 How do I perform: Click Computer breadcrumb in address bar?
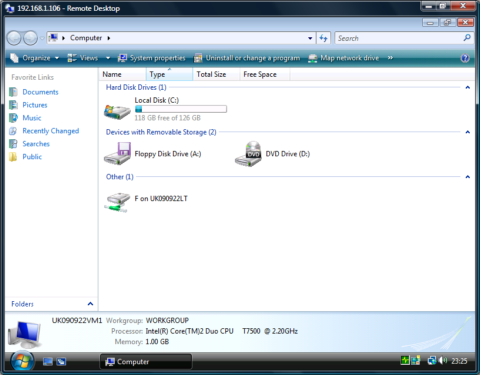point(86,38)
